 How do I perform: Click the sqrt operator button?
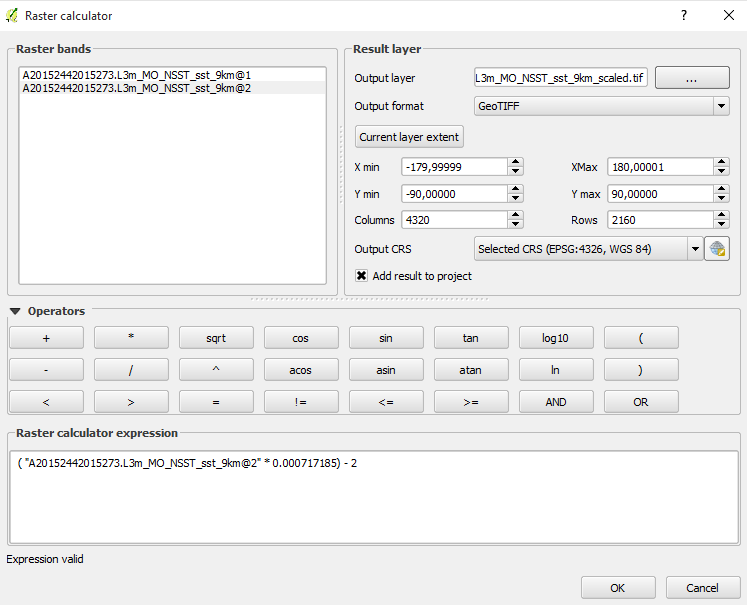(x=216, y=338)
